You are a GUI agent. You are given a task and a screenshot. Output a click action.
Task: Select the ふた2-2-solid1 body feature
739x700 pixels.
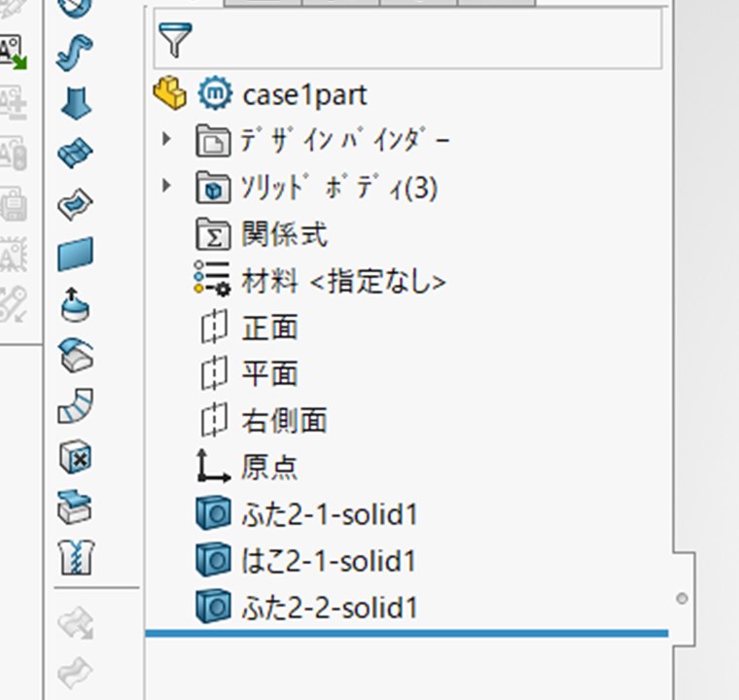[x=330, y=607]
